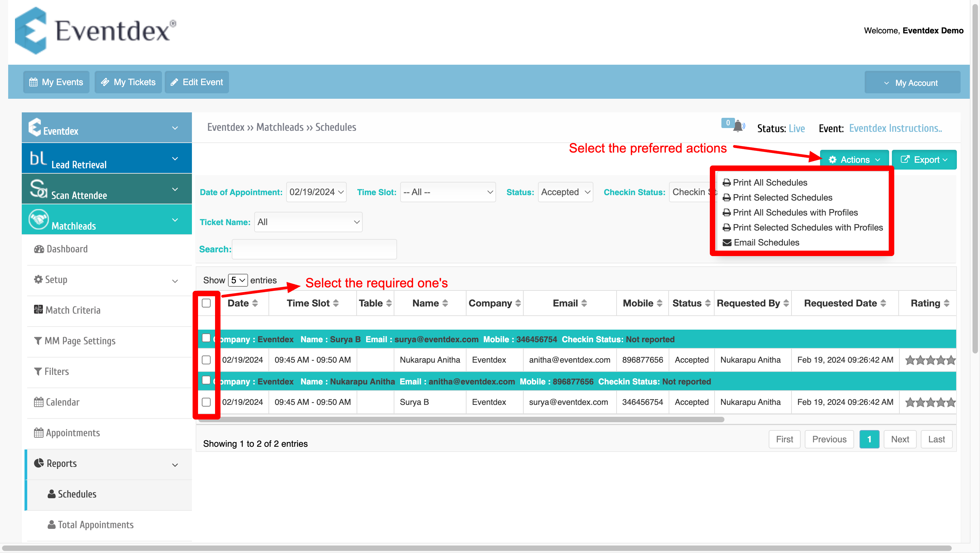Open Dashboard via its gauge icon

point(39,249)
